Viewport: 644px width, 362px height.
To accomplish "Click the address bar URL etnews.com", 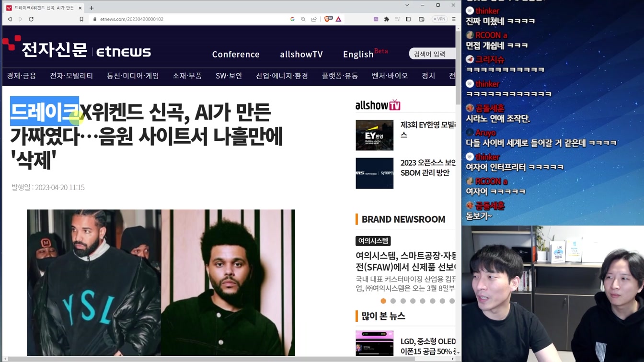I will (132, 19).
